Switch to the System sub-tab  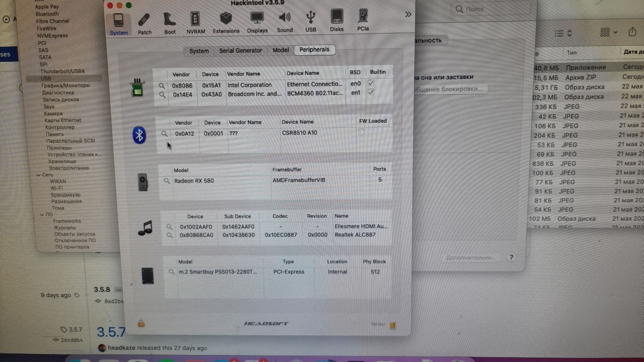click(x=199, y=51)
